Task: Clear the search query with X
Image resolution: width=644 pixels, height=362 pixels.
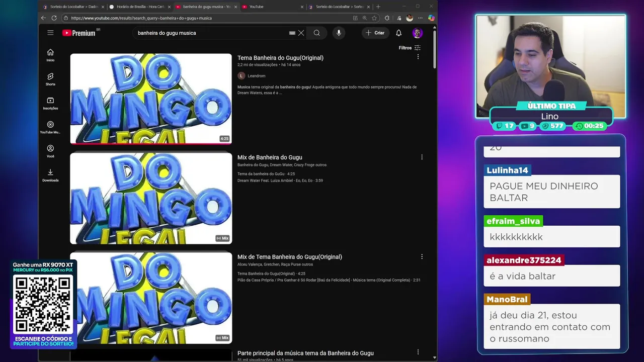Action: tap(301, 33)
